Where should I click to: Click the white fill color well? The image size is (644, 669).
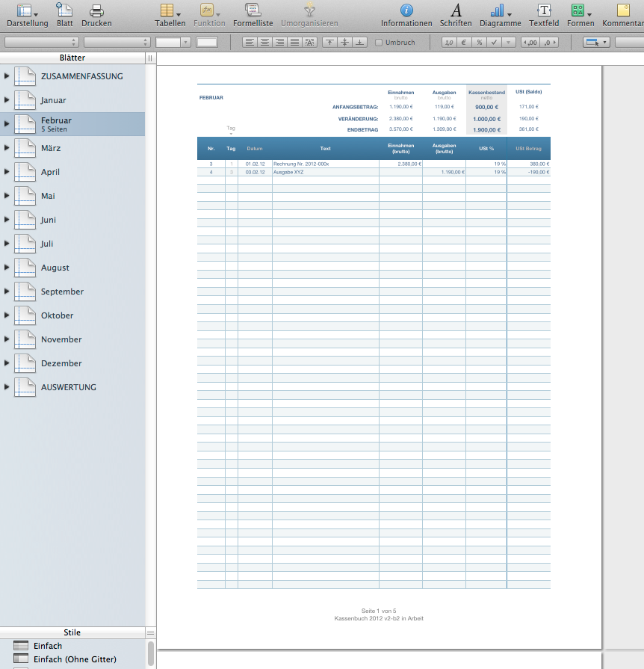(x=206, y=43)
